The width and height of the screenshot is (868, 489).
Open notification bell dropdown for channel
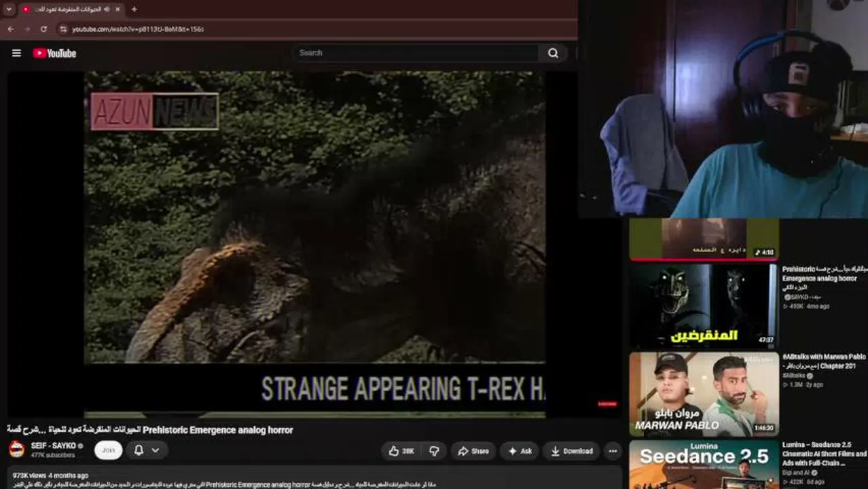[147, 450]
